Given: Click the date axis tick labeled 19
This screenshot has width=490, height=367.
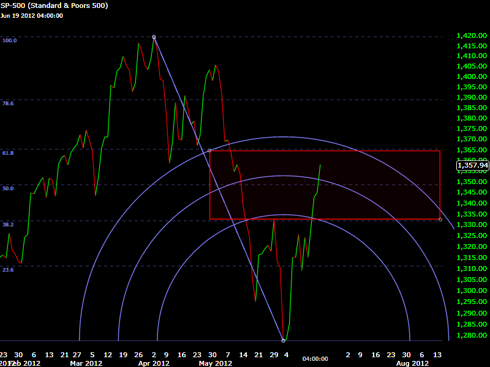Looking at the screenshot, I should coord(123,355).
